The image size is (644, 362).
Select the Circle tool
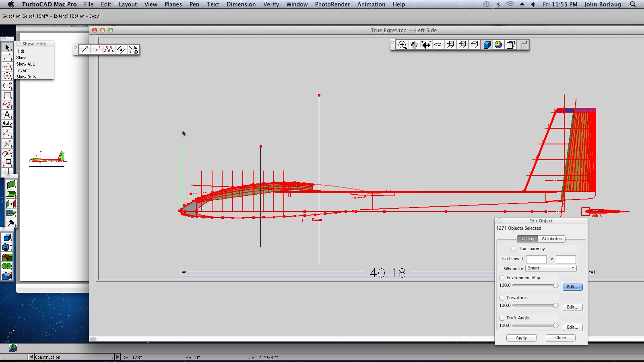[7, 76]
